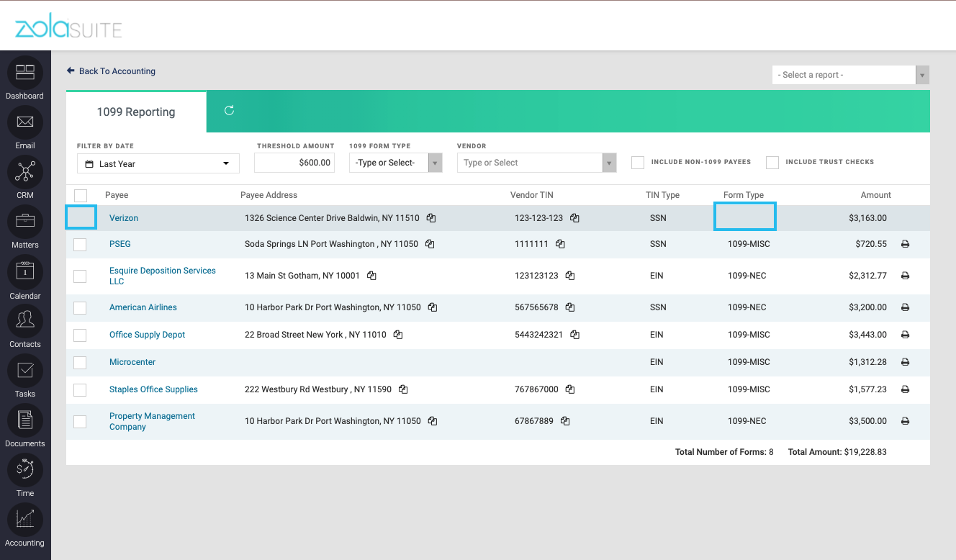Open the Email section in sidebar
The image size is (956, 560).
click(x=25, y=128)
